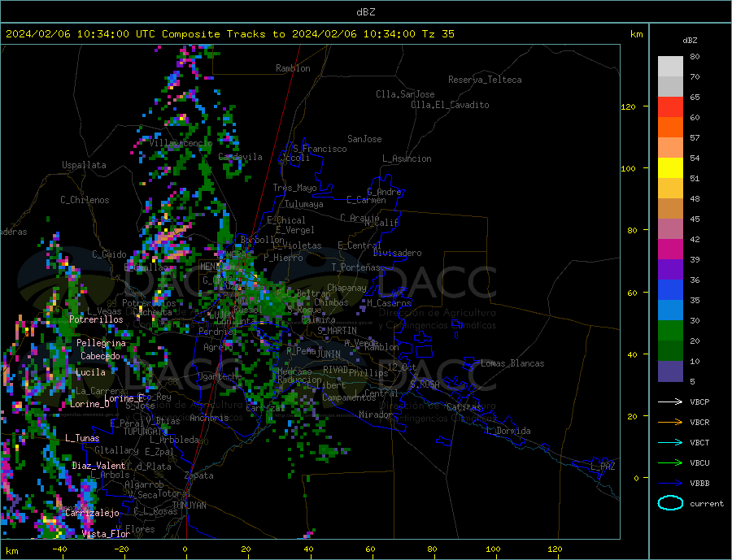Pick the magenta 39-42 dBZ band

[670, 250]
